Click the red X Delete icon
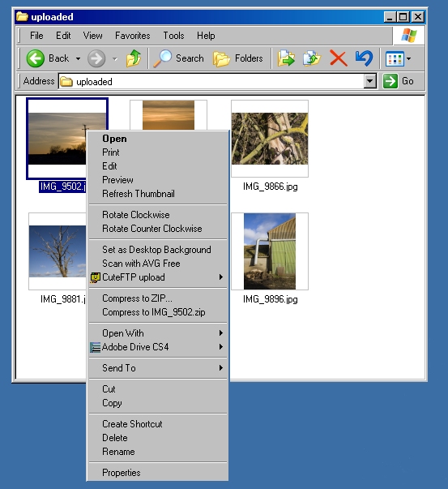This screenshot has height=489, width=448. [x=339, y=58]
